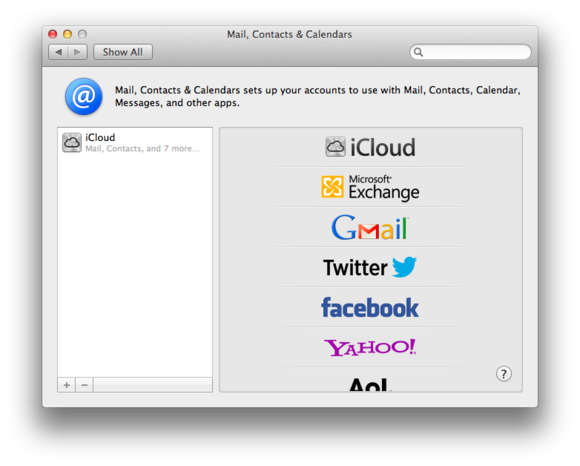Select the iCloud account in the sidebar
Image resolution: width=580 pixels, height=466 pixels.
135,143
